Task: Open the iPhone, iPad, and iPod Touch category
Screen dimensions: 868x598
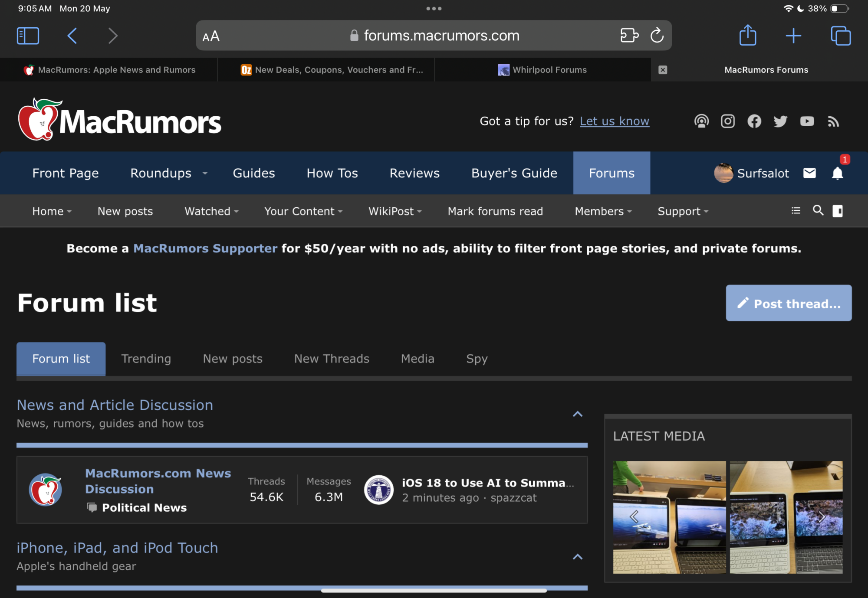Action: (x=117, y=548)
